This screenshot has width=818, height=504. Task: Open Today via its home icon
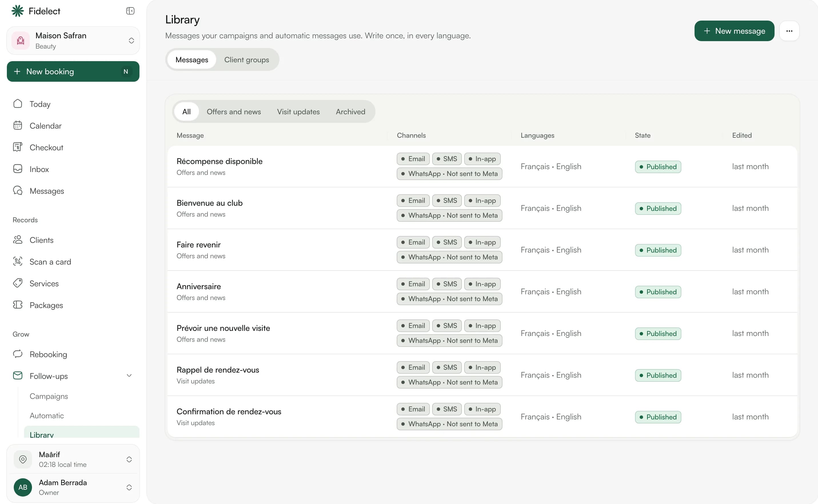tap(18, 104)
